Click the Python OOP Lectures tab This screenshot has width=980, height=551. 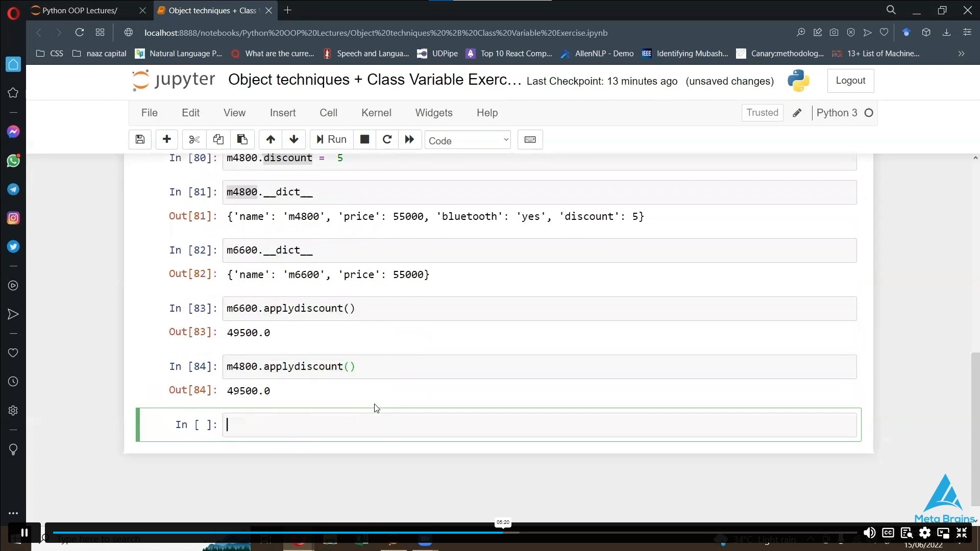pyautogui.click(x=80, y=11)
